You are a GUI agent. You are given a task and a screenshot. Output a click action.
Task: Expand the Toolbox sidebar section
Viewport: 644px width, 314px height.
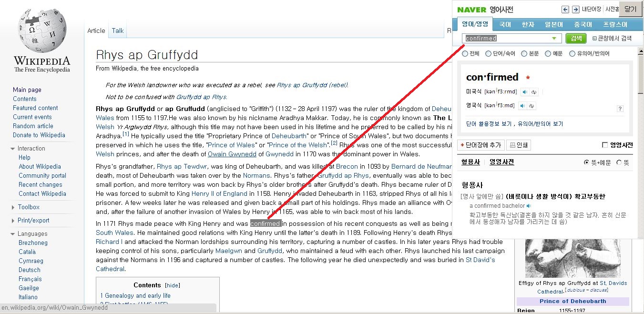[13, 207]
